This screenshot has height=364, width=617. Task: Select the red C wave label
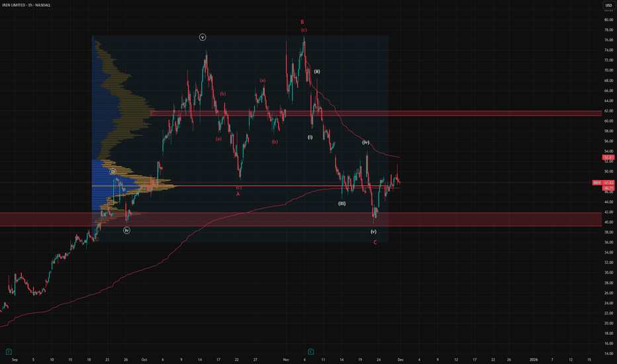375,242
